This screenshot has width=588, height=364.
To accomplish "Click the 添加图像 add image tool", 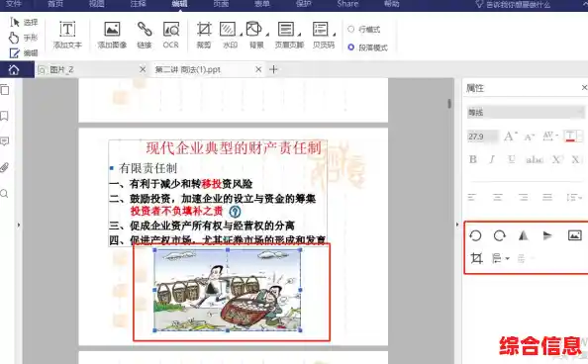I will coord(112,35).
